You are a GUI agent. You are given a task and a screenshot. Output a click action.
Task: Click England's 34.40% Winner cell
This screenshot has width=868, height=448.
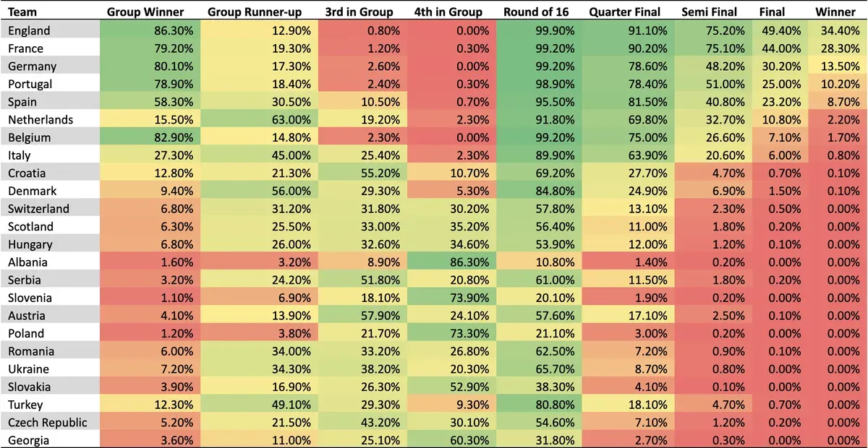[x=835, y=30]
